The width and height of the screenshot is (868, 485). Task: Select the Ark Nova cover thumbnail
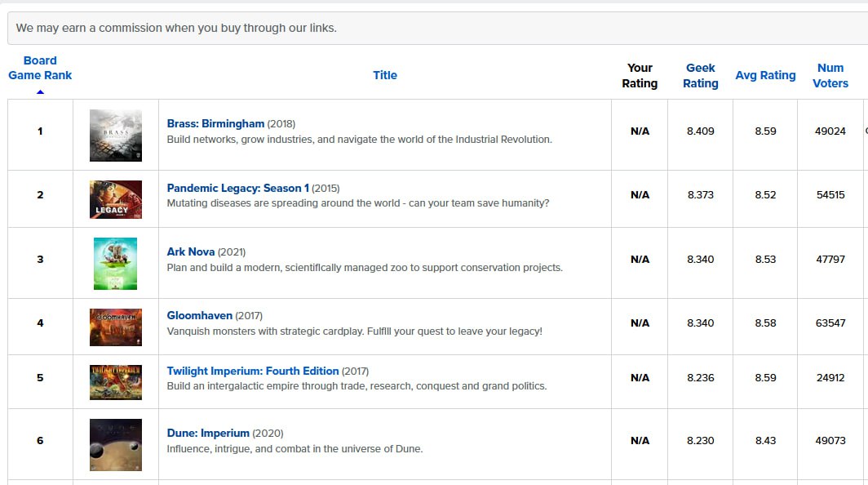point(116,263)
